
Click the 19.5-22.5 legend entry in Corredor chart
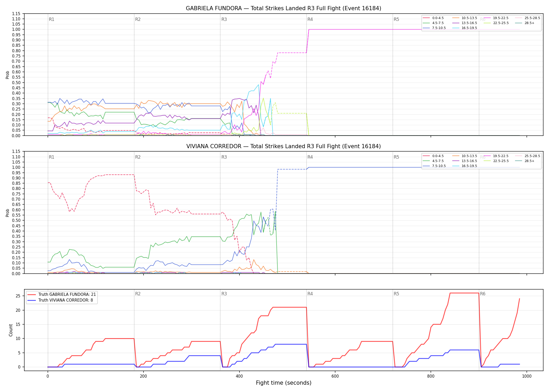tap(496, 156)
